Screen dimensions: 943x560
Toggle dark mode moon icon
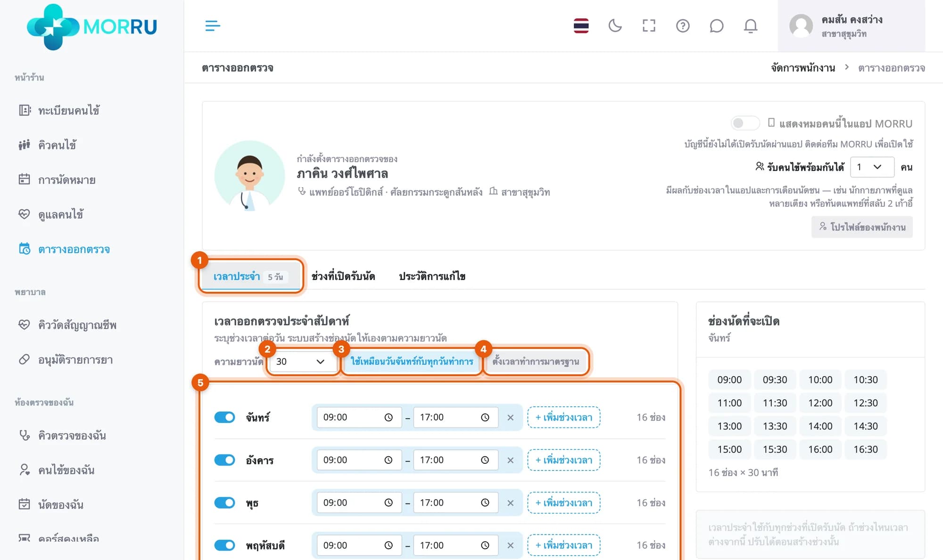coord(615,25)
